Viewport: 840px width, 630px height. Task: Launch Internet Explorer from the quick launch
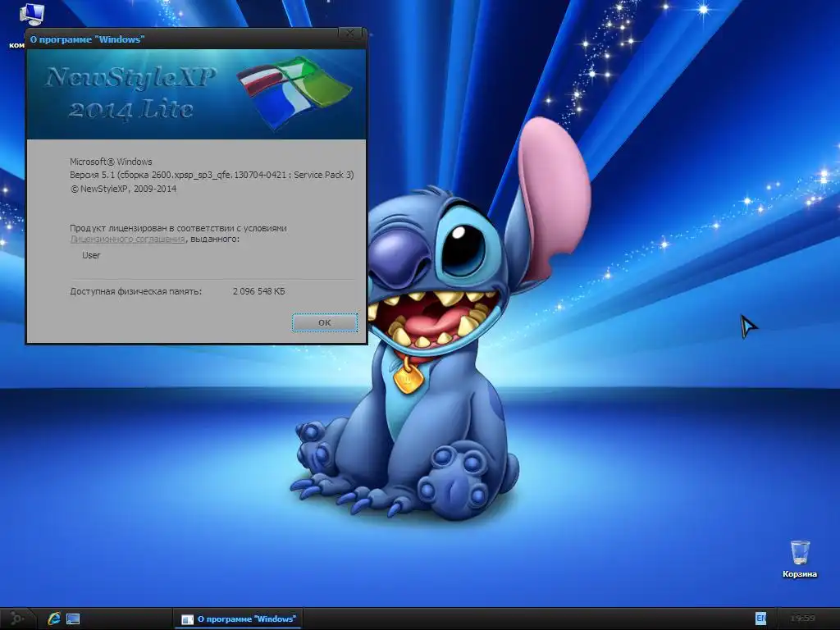click(53, 619)
